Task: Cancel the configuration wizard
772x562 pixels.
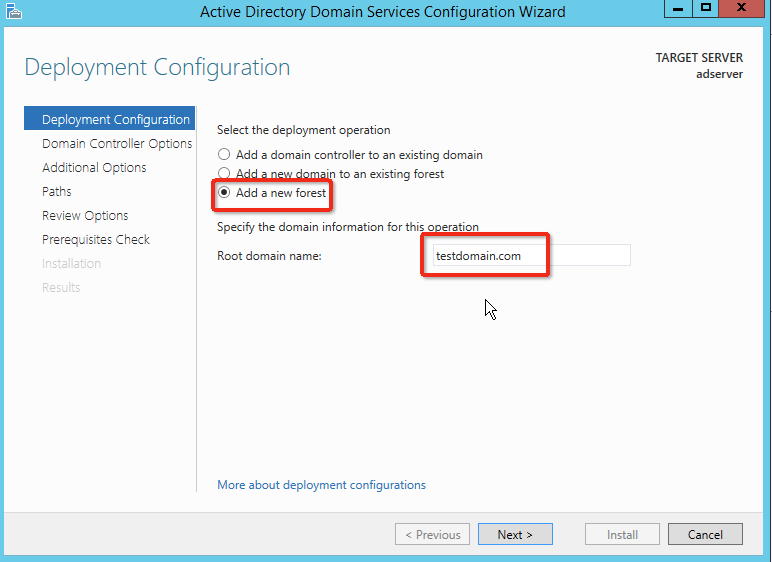Action: click(x=705, y=535)
